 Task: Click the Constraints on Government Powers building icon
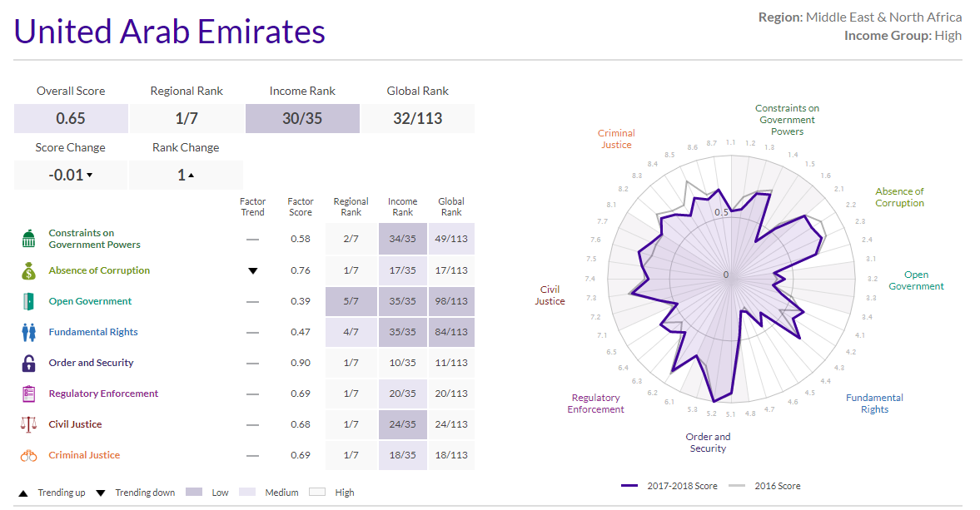coord(29,240)
